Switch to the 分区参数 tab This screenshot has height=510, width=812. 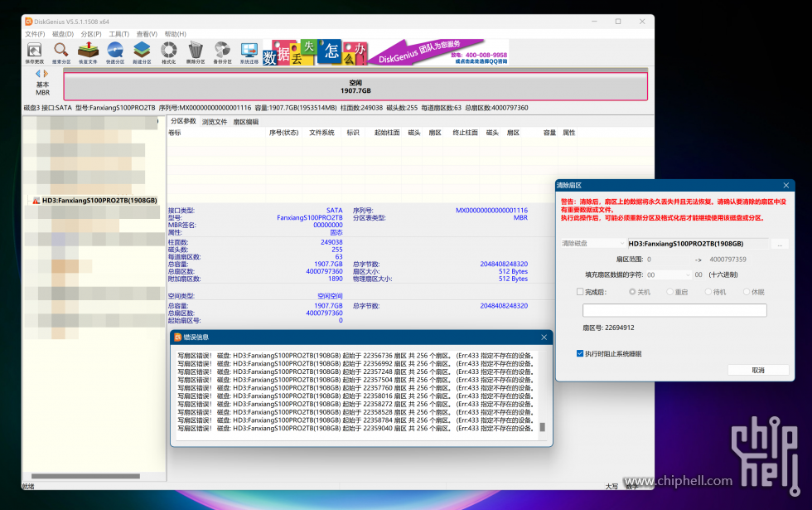click(183, 121)
